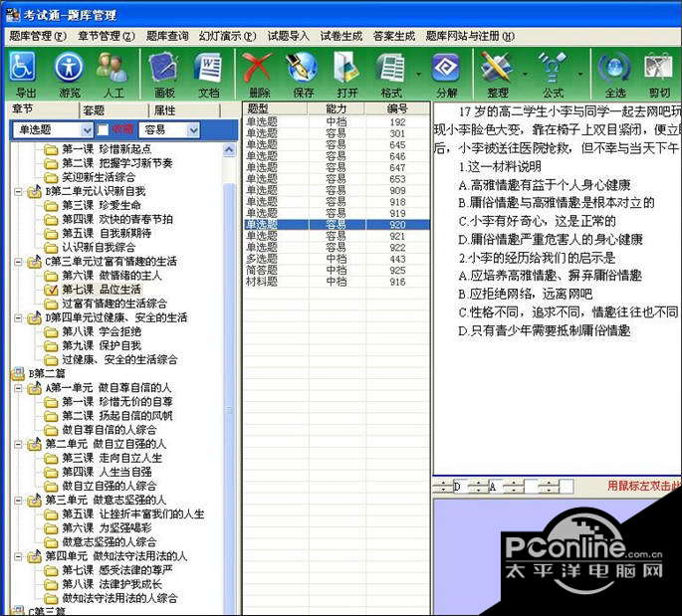The image size is (682, 616).
Task: Collapse the C第三单元过富有情趣的生活 node
Action: point(18,262)
